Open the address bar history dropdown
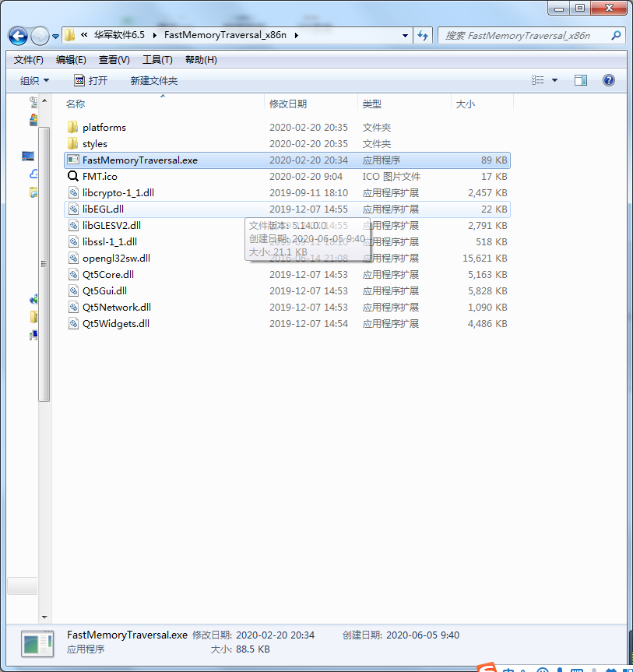The width and height of the screenshot is (633, 672). (x=405, y=36)
